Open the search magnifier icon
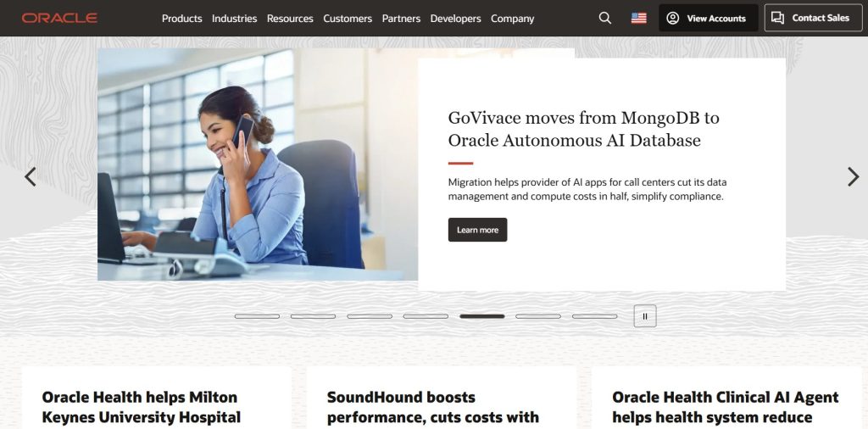Image resolution: width=868 pixels, height=429 pixels. (604, 18)
